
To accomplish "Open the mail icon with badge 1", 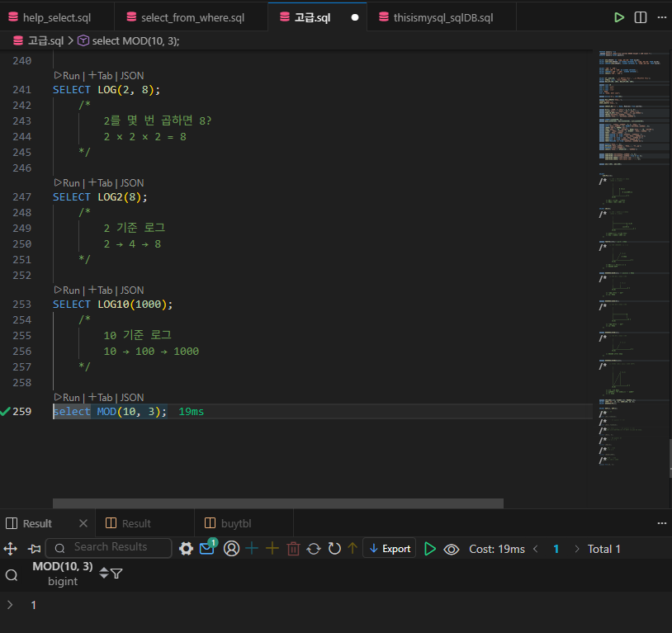I will [208, 548].
